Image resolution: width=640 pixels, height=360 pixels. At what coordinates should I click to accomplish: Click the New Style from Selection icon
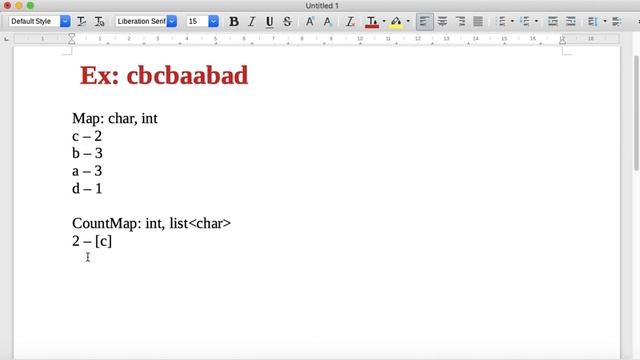pyautogui.click(x=99, y=21)
